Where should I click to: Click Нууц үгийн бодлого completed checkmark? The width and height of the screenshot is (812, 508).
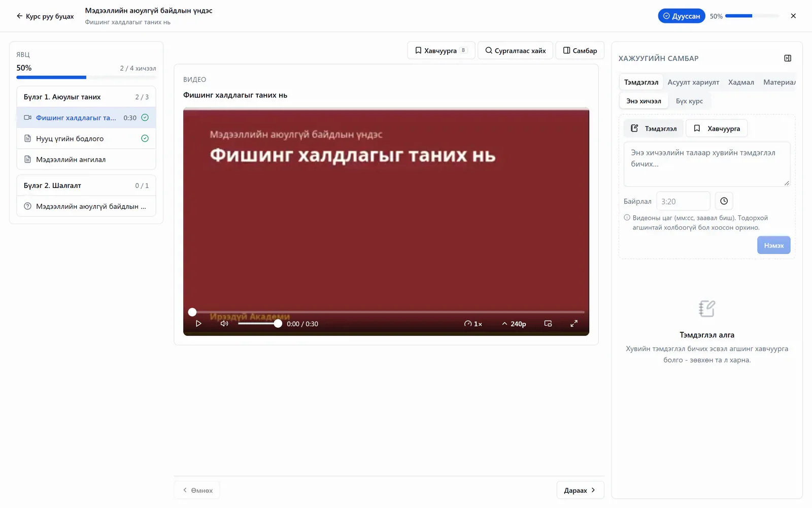click(145, 138)
